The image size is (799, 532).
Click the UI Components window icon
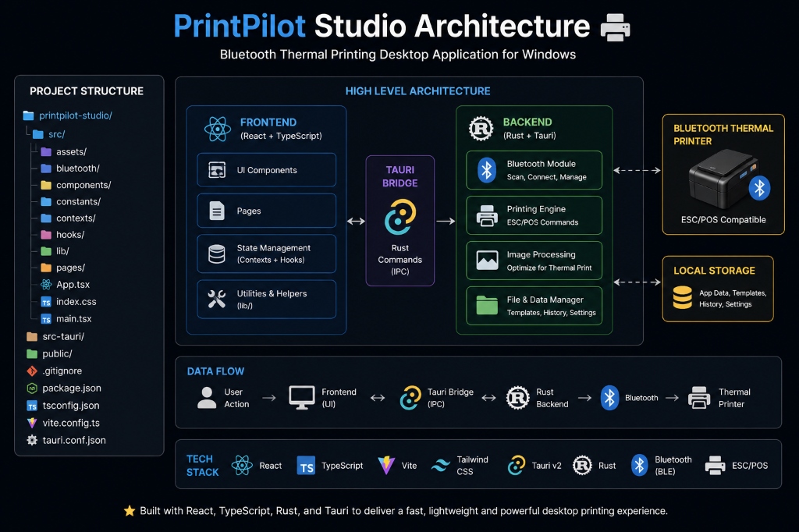click(x=217, y=170)
